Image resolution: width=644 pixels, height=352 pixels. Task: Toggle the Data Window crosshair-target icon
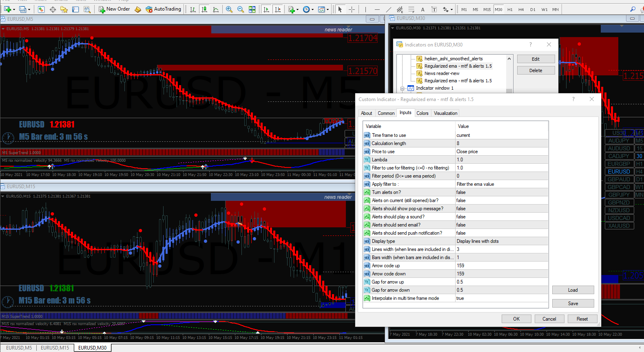tap(53, 9)
